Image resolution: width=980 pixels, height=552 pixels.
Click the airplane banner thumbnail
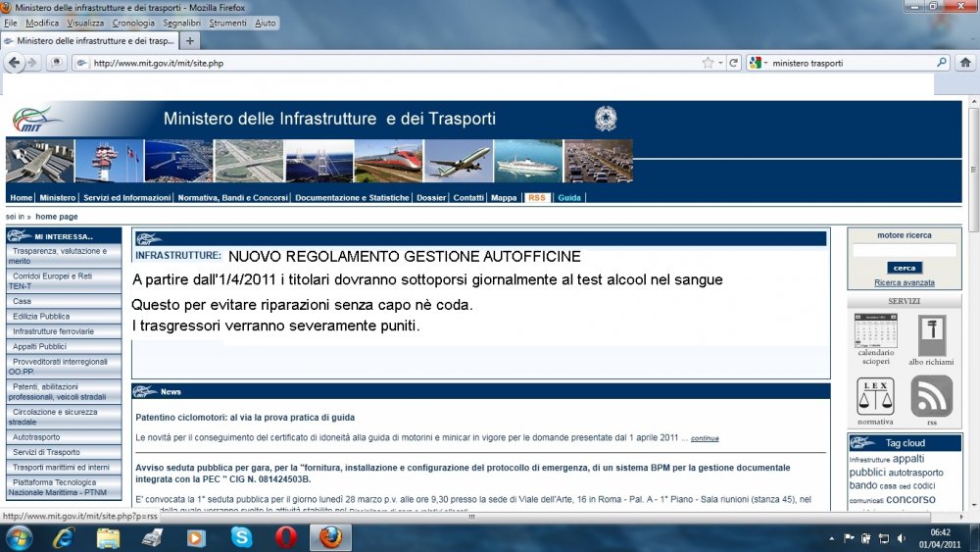458,162
